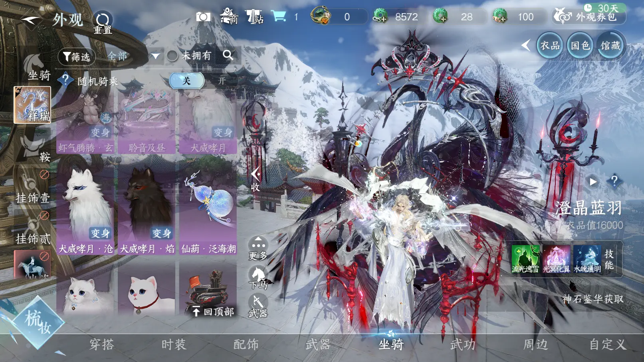Switch to the bottom 武器 tab

318,344
